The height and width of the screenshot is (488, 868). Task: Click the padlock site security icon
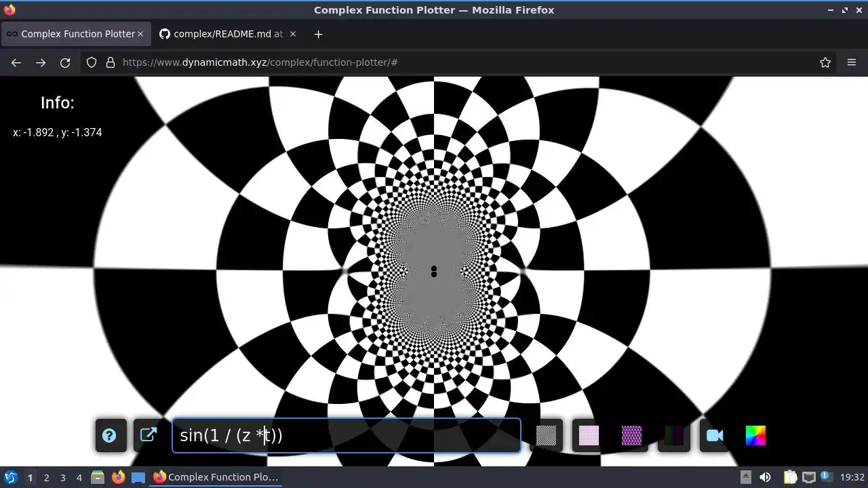pyautogui.click(x=111, y=62)
